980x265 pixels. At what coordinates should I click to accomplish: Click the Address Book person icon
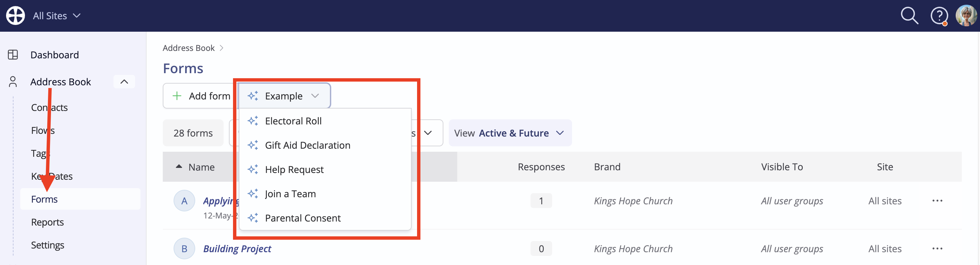(13, 82)
